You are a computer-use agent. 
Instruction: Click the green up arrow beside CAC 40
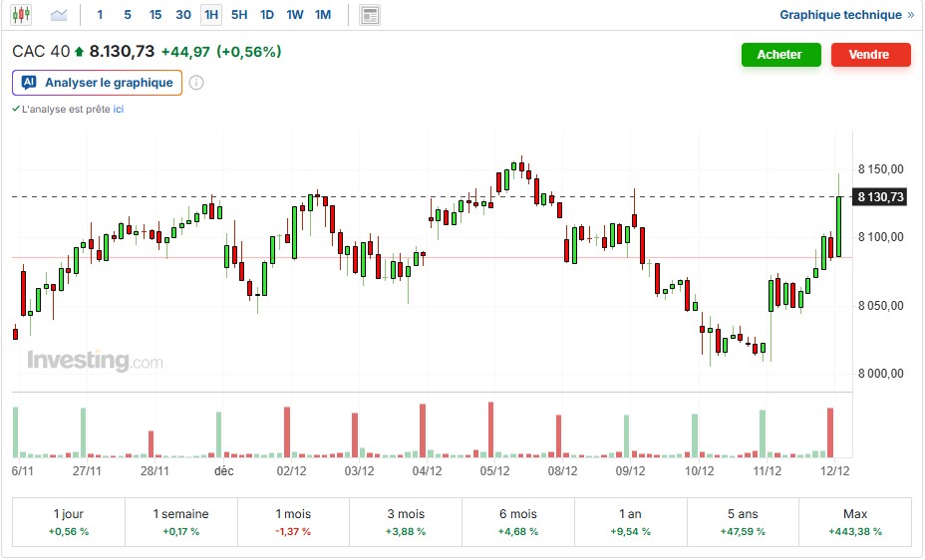[80, 52]
